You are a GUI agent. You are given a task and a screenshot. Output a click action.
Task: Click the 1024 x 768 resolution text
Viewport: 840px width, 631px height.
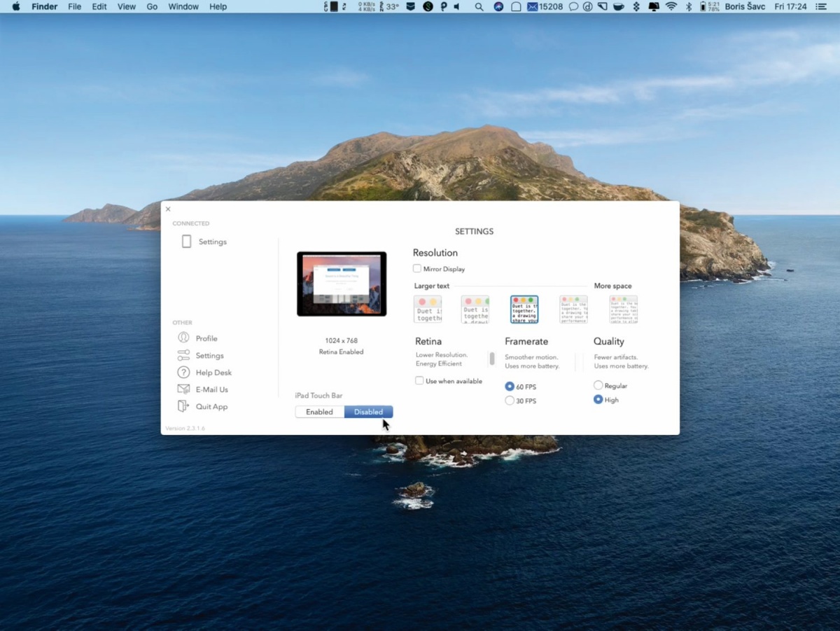click(342, 340)
